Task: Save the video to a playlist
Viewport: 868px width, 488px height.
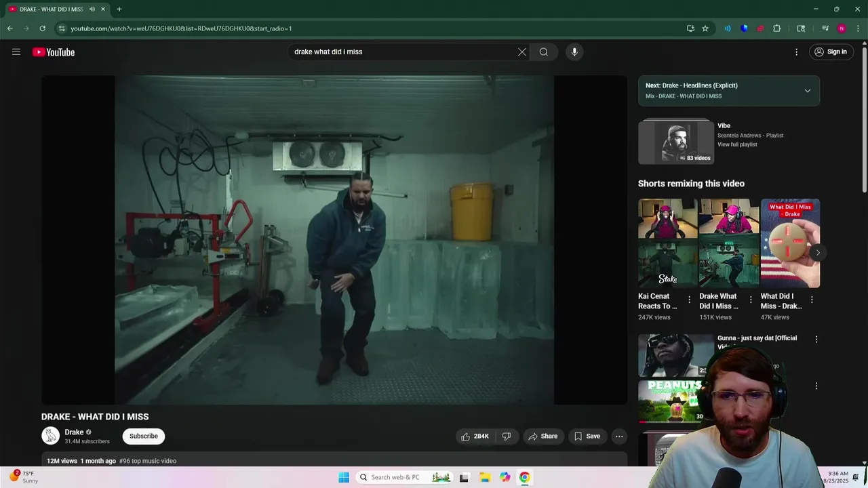Action: tap(587, 436)
